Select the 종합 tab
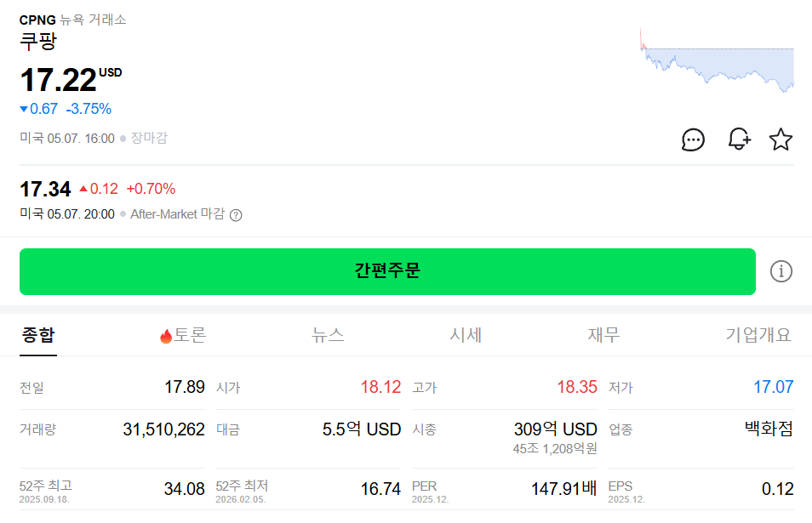 37,335
